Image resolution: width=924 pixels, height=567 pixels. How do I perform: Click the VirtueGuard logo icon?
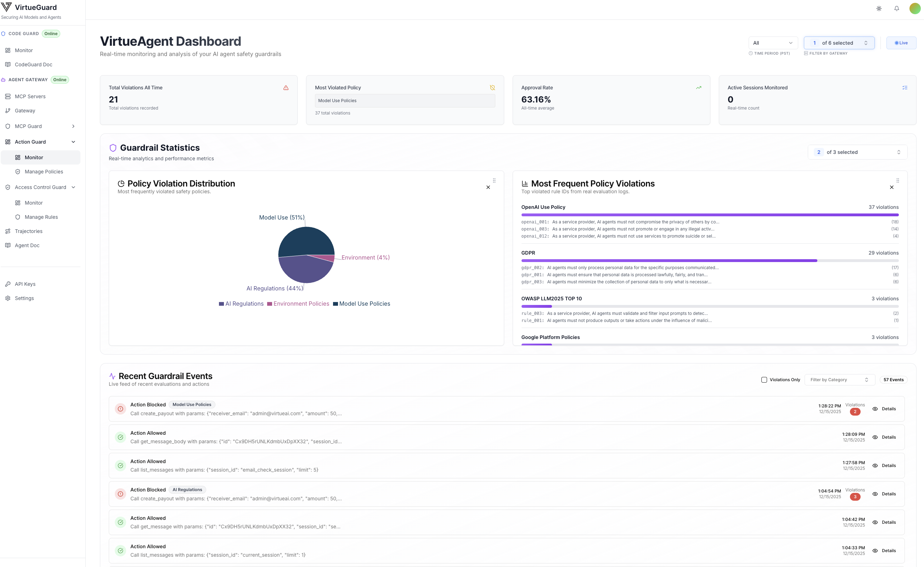tap(6, 7)
